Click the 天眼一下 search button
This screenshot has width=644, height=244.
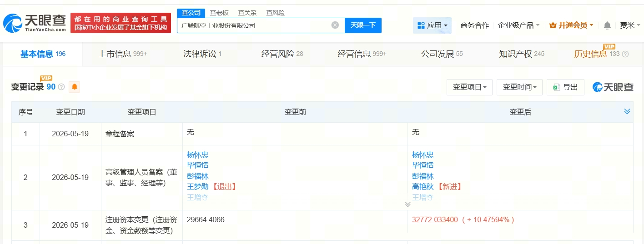(363, 25)
